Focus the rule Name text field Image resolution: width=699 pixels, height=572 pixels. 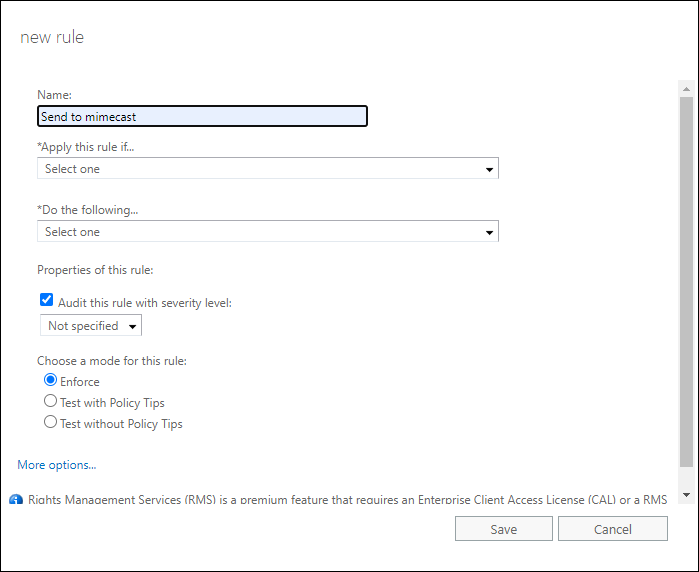[x=202, y=117]
